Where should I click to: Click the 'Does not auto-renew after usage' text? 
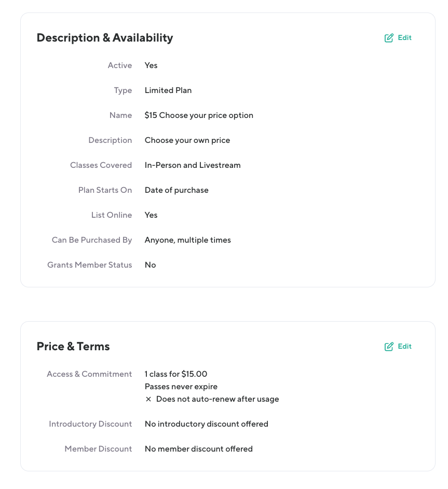[218, 400]
